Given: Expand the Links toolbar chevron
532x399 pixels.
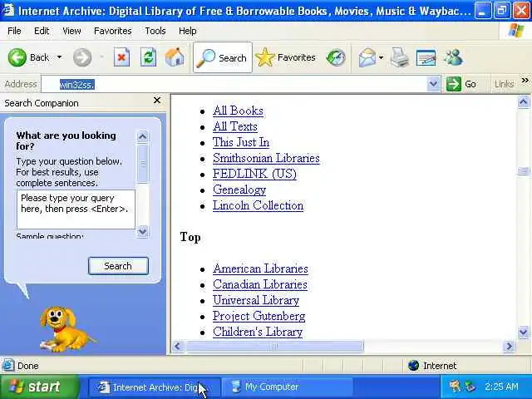Looking at the screenshot, I should [525, 81].
